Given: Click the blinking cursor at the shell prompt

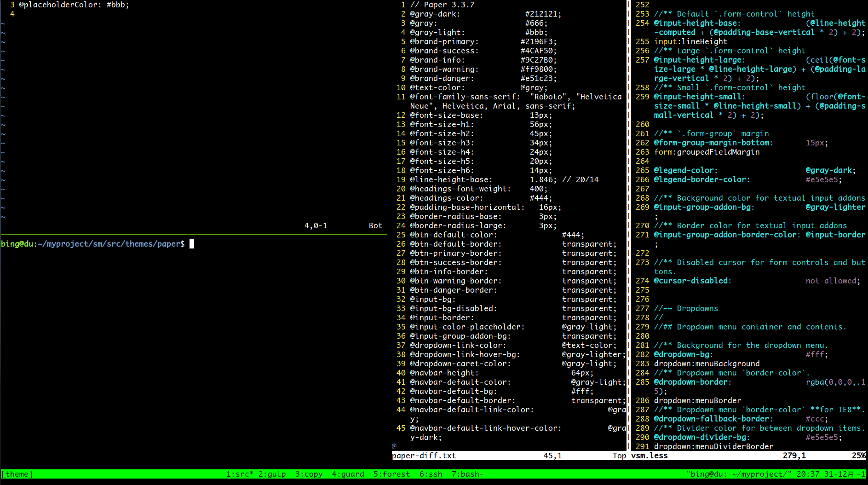Looking at the screenshot, I should pos(191,243).
